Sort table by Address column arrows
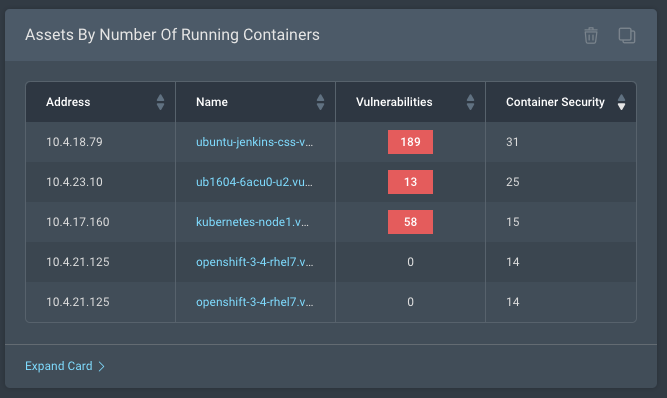This screenshot has width=667, height=398. tap(160, 102)
